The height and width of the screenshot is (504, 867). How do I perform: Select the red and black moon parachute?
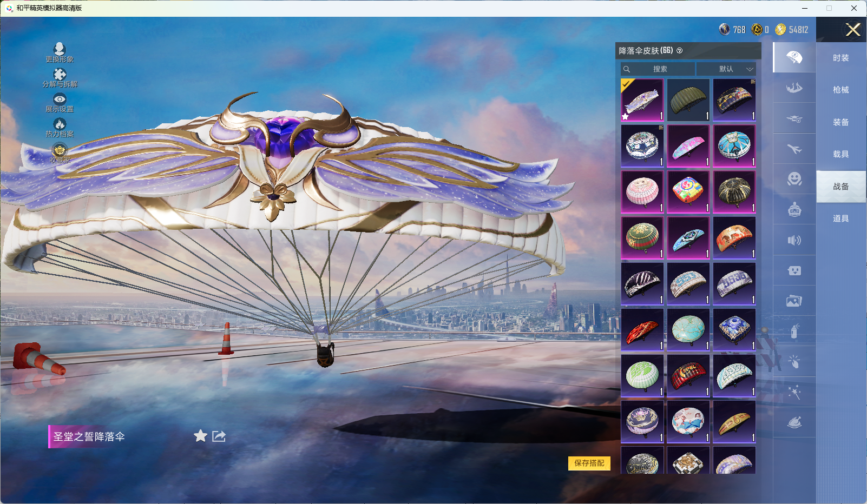click(688, 376)
